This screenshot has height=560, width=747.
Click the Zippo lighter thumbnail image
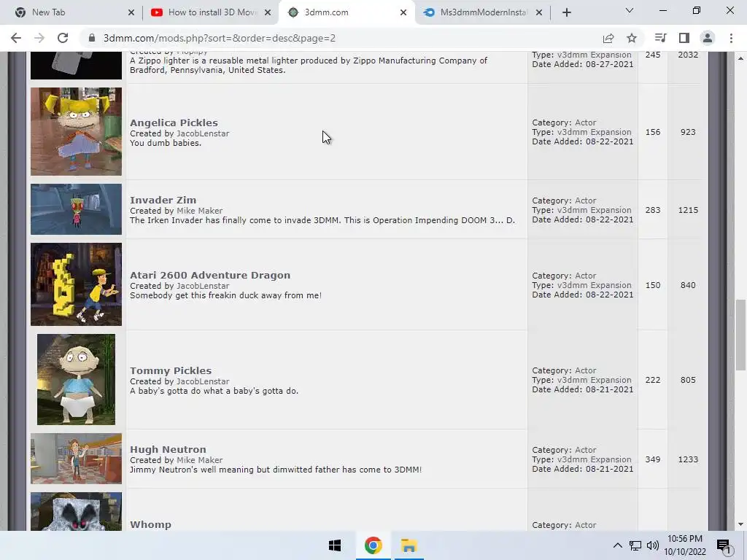click(76, 65)
